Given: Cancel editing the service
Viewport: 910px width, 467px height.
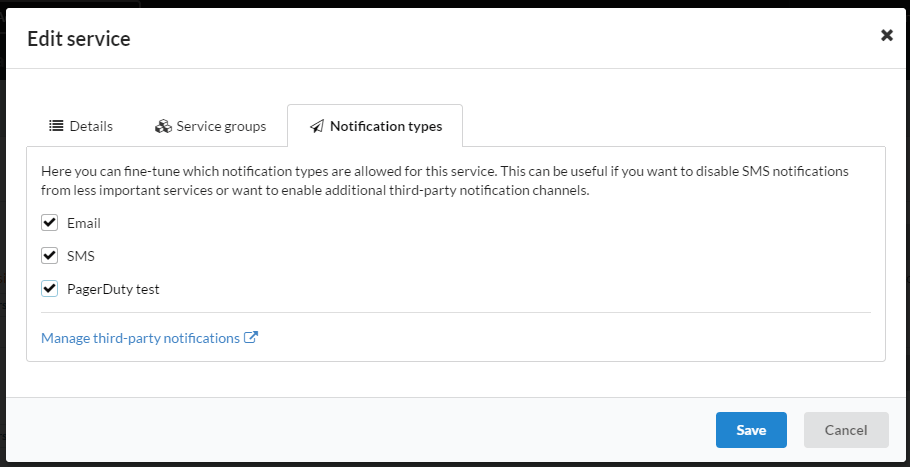Looking at the screenshot, I should click(846, 430).
